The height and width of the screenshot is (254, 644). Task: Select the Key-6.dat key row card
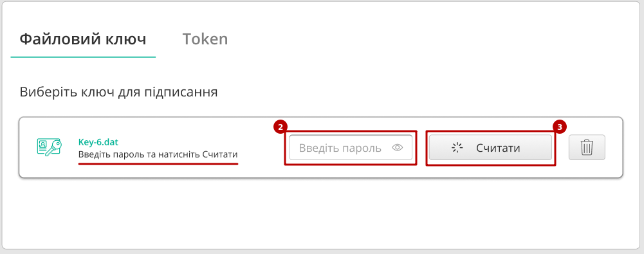(x=321, y=148)
